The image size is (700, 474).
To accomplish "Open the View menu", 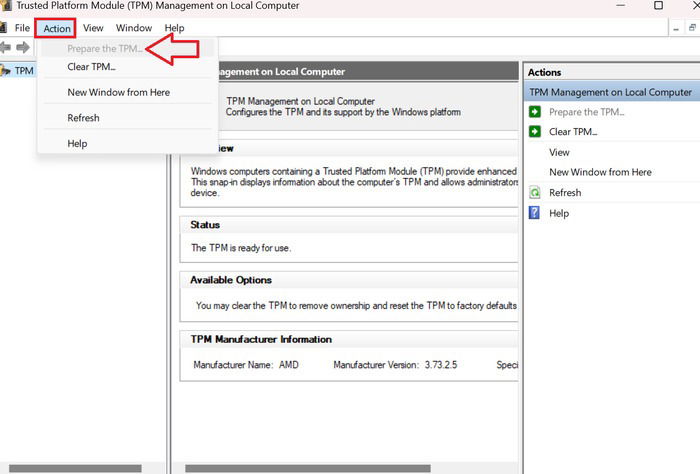I will click(93, 28).
